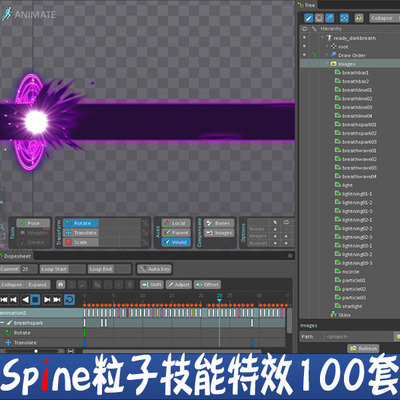Select the breathwave04 image icon

tap(337, 176)
